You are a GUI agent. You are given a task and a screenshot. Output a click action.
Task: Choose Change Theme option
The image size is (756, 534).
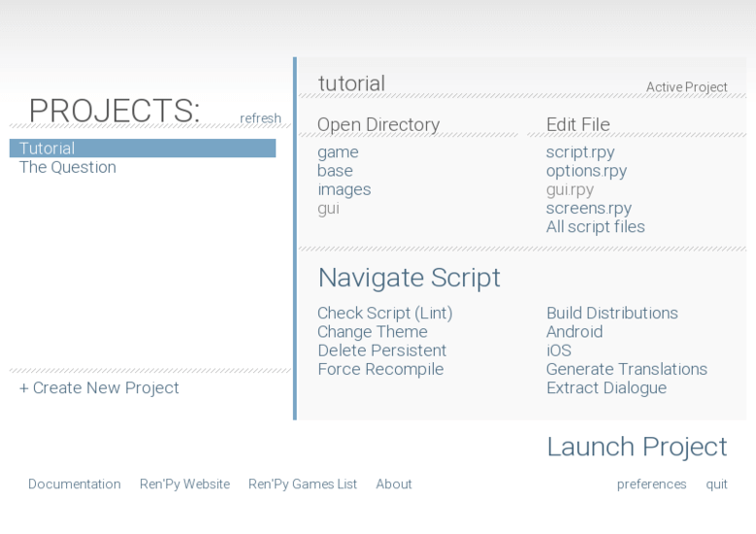coord(372,332)
